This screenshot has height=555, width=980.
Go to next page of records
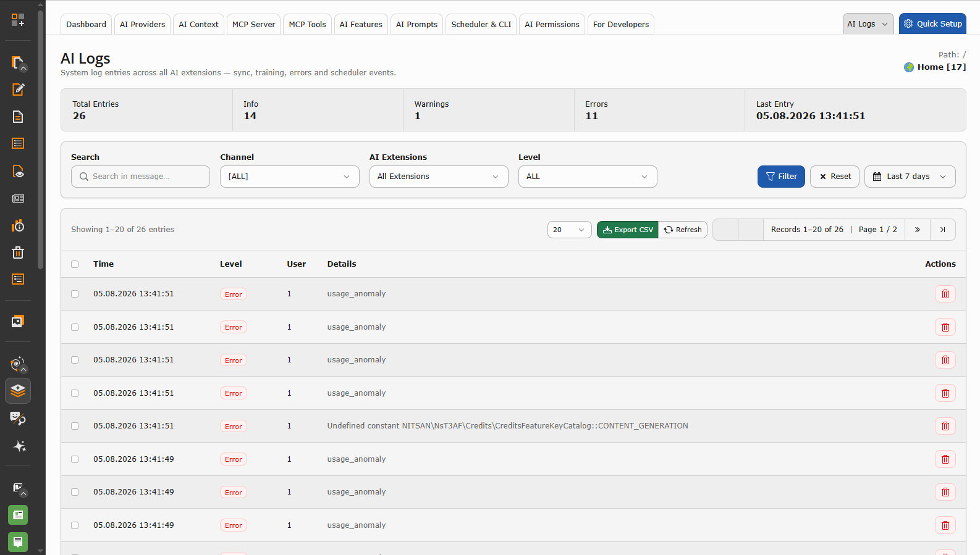(918, 230)
